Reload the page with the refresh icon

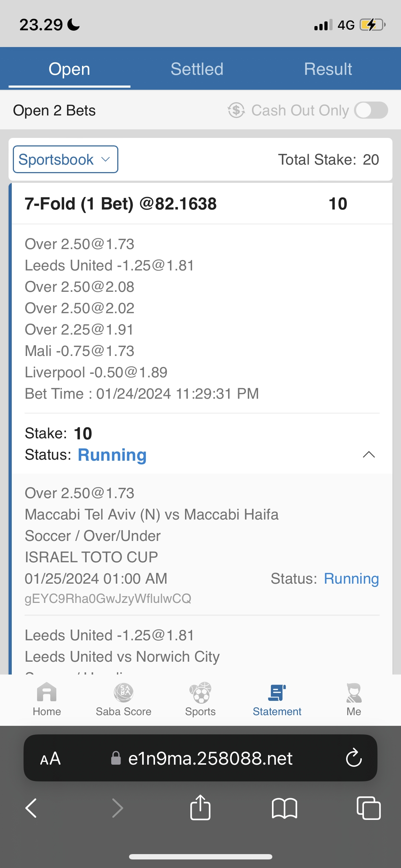point(354,758)
